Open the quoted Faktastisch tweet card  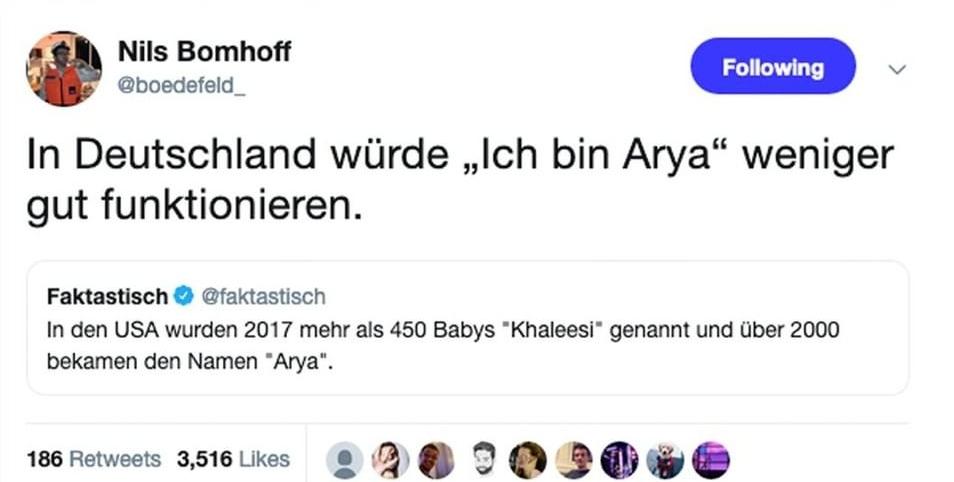pos(467,329)
